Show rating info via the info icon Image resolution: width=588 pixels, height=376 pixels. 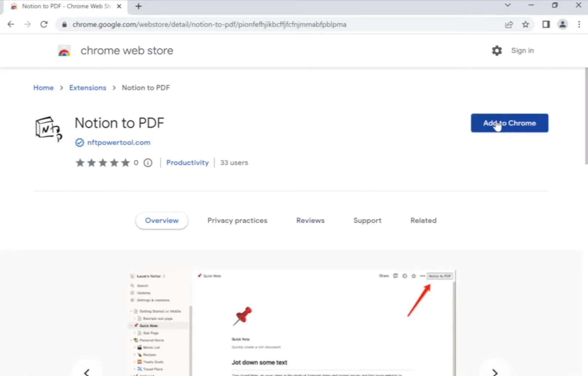(148, 163)
